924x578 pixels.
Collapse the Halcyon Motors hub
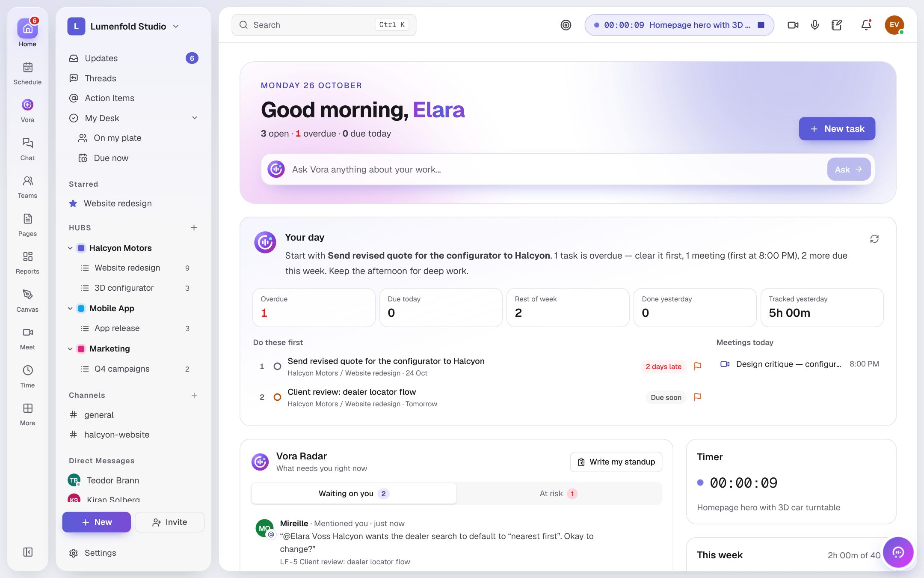70,248
